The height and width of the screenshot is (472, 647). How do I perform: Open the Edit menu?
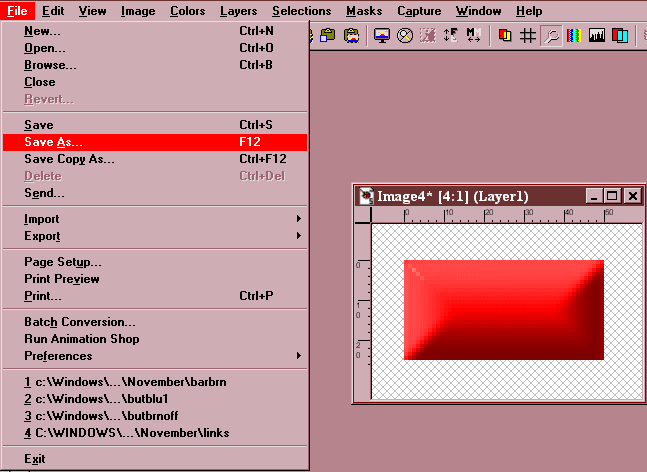tap(53, 11)
